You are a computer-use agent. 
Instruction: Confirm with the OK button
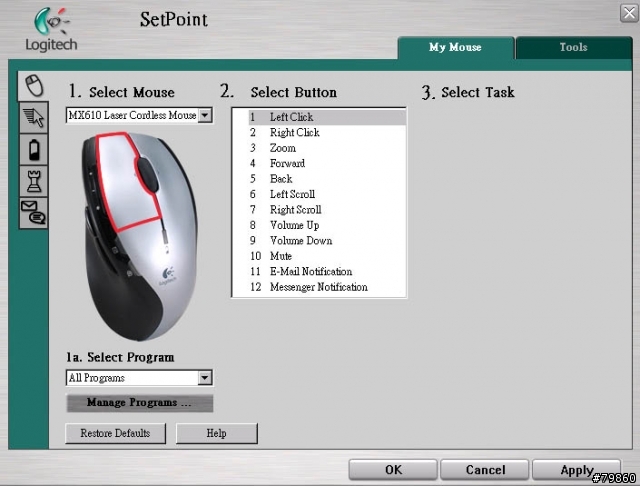tap(393, 470)
